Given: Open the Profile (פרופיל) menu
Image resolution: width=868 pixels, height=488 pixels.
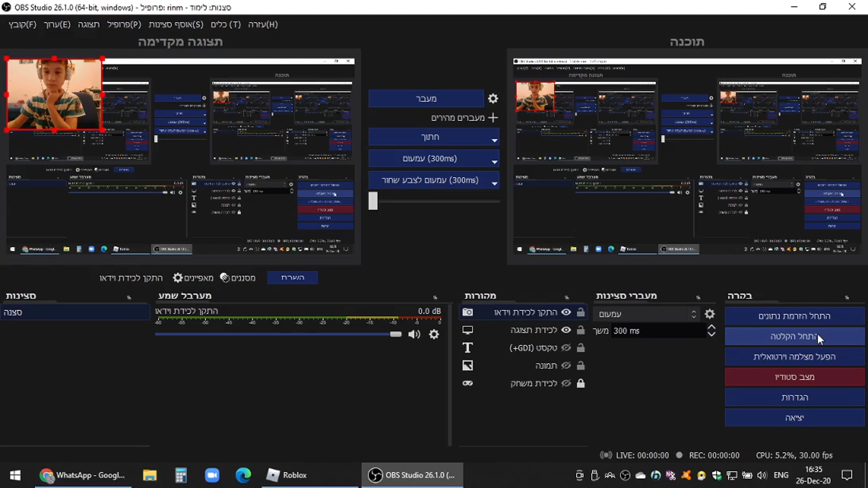Looking at the screenshot, I should point(124,24).
